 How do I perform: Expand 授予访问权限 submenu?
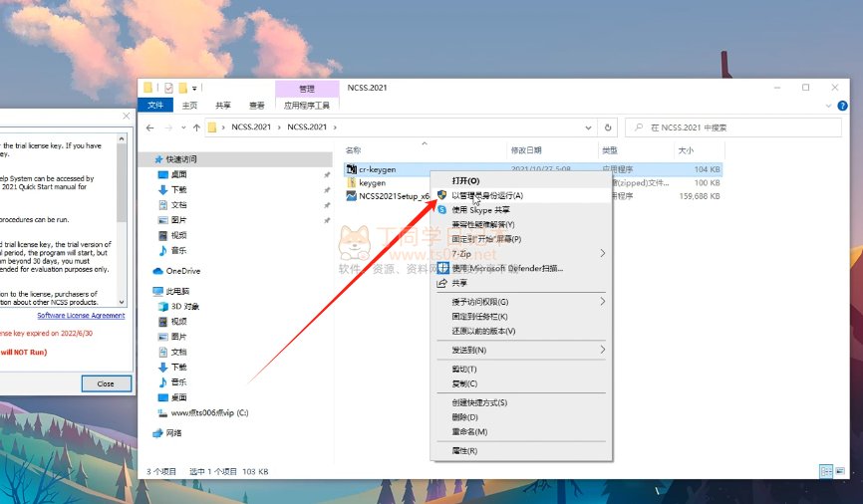click(x=602, y=301)
